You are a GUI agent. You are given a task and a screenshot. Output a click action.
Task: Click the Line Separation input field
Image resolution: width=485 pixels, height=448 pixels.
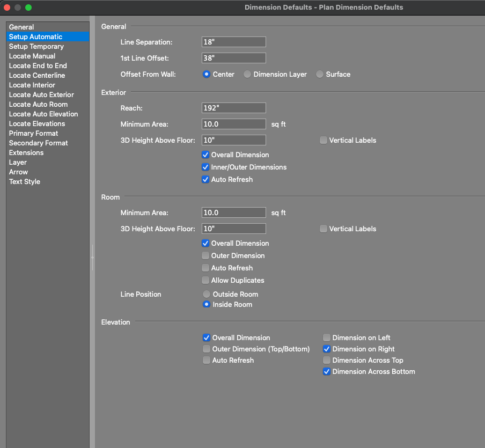pyautogui.click(x=233, y=42)
